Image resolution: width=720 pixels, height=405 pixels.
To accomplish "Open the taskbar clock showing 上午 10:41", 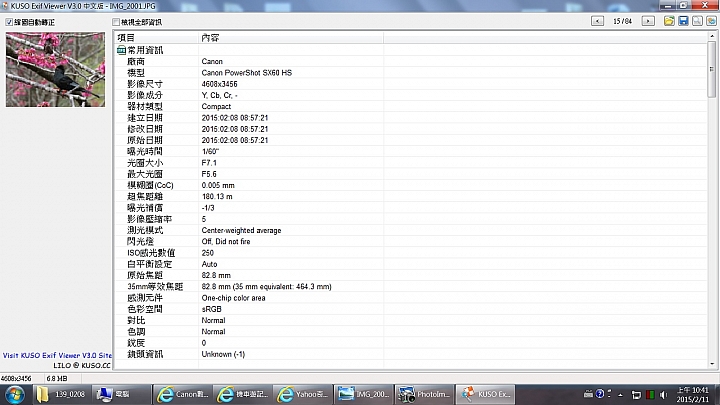I will click(692, 394).
